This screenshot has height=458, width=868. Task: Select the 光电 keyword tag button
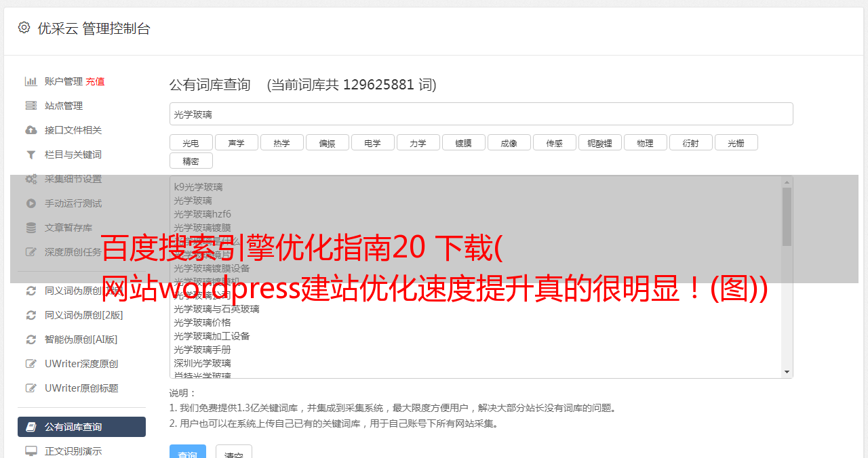(191, 143)
